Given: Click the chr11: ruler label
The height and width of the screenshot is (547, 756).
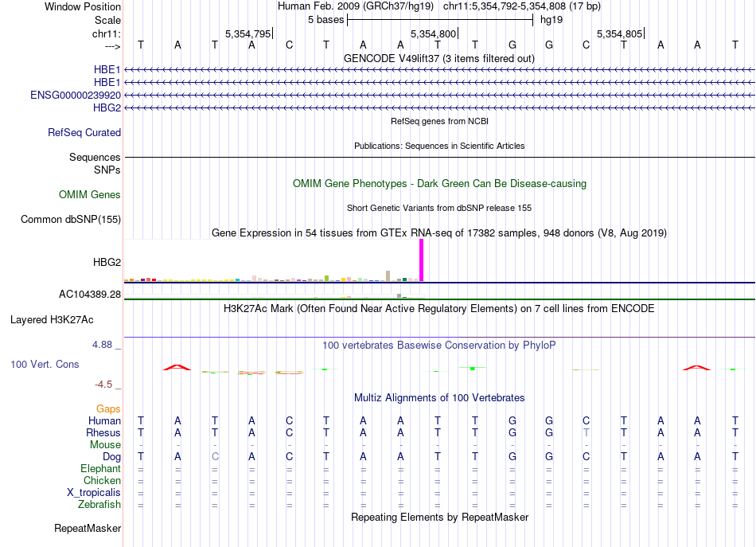Looking at the screenshot, I should (x=107, y=33).
